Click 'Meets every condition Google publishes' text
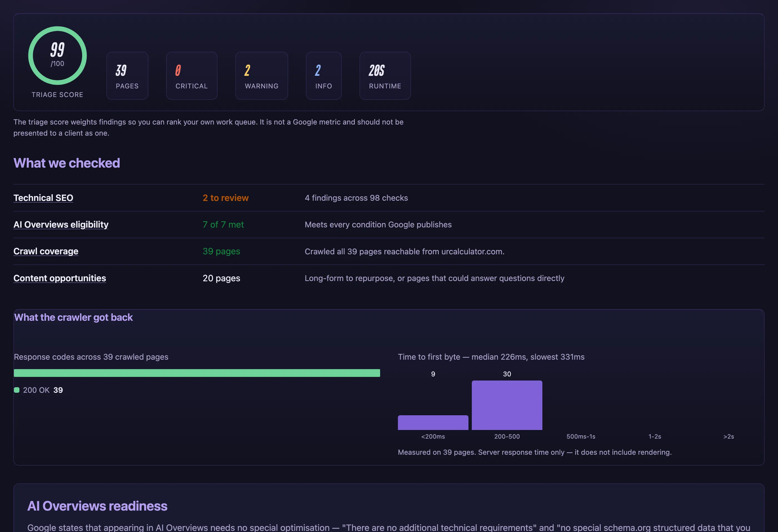 pyautogui.click(x=378, y=225)
